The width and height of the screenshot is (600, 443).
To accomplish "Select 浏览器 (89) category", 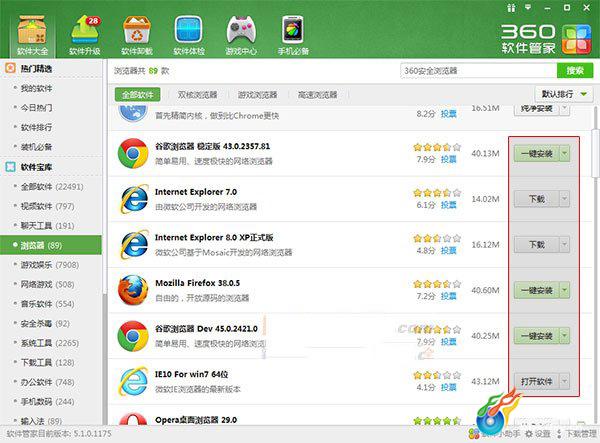I will pos(51,245).
